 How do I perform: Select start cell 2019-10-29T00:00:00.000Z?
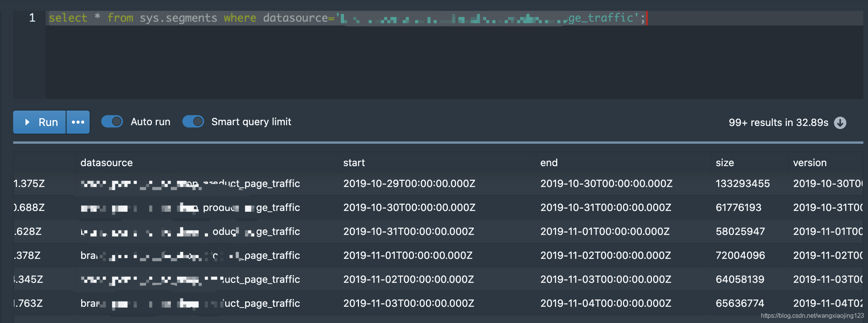pyautogui.click(x=409, y=184)
